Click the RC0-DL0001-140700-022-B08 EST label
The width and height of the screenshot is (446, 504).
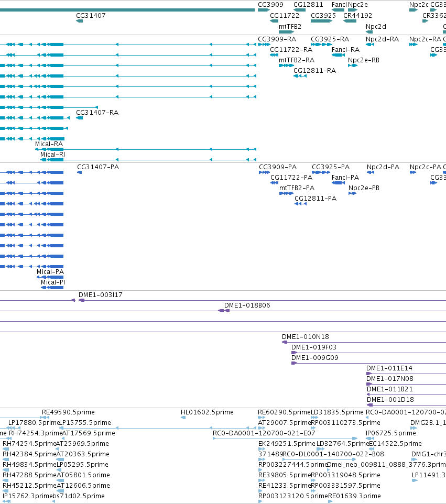(333, 454)
